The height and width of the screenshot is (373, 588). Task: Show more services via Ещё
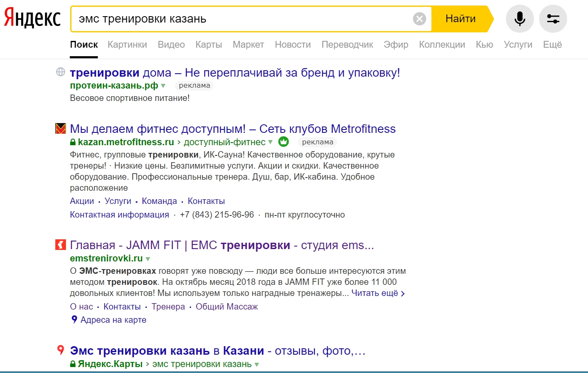(x=552, y=45)
